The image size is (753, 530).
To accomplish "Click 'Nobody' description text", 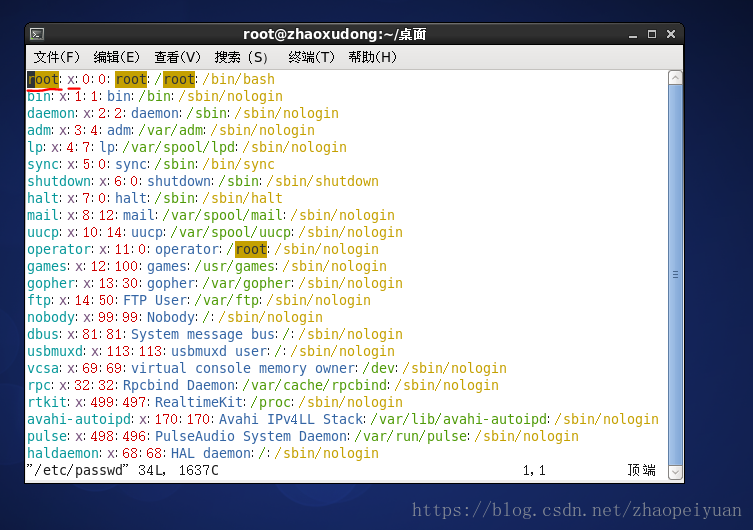I will click(x=171, y=317).
